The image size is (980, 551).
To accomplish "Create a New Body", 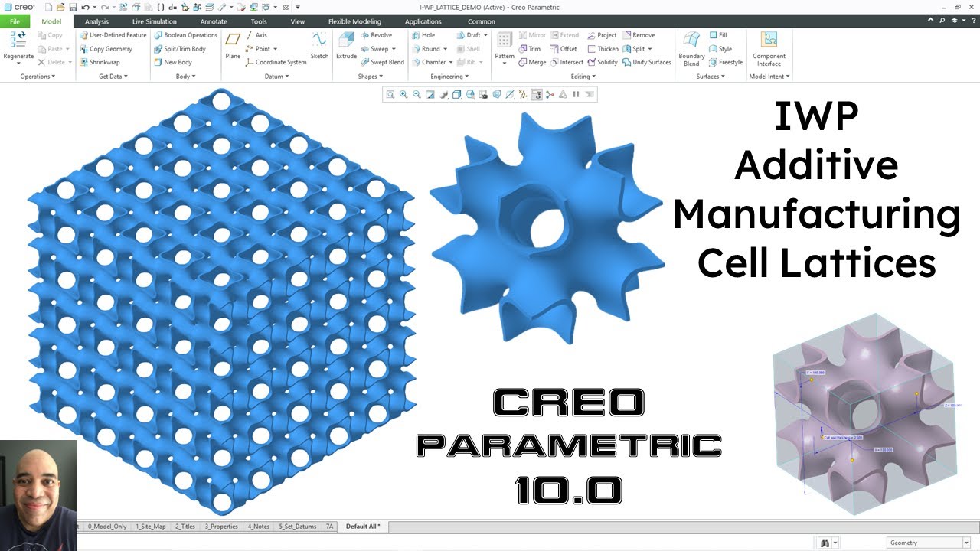I will 173,63.
